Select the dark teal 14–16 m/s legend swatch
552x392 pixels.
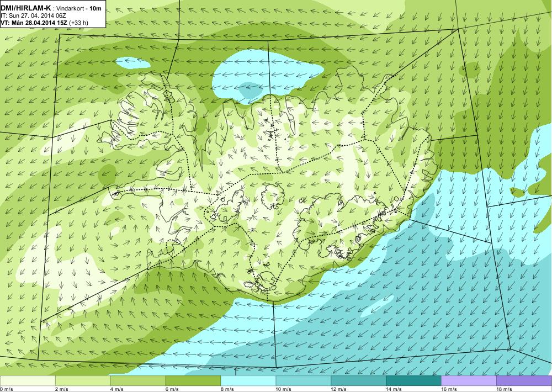coord(413,381)
